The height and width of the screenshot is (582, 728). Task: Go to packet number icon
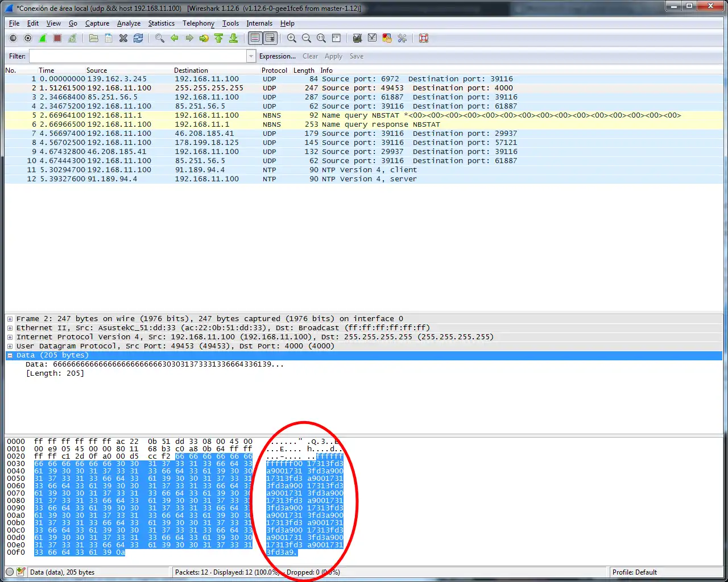204,38
